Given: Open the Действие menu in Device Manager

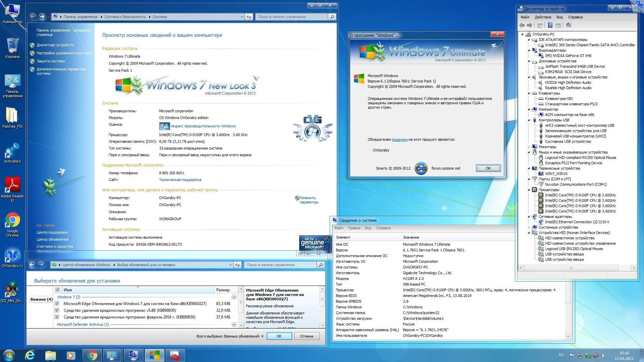Looking at the screenshot, I should 543,17.
